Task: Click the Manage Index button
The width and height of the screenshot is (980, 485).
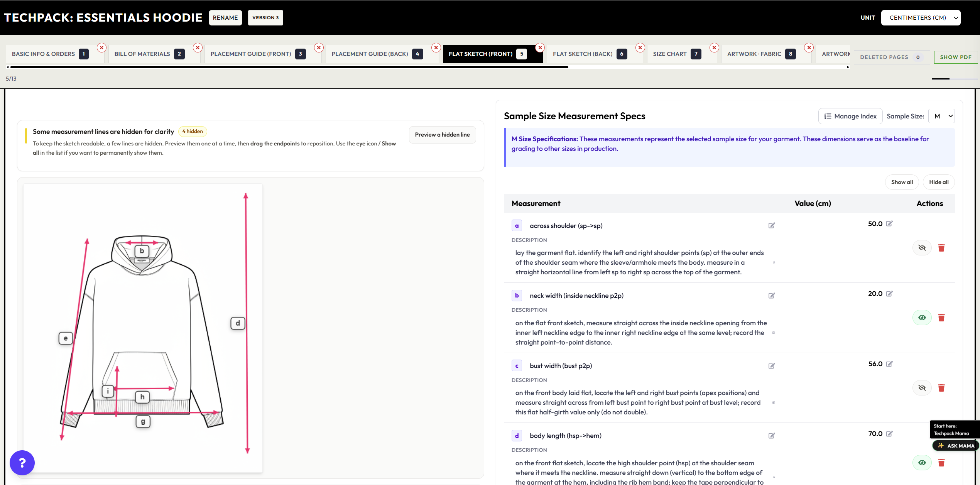Action: click(x=850, y=116)
